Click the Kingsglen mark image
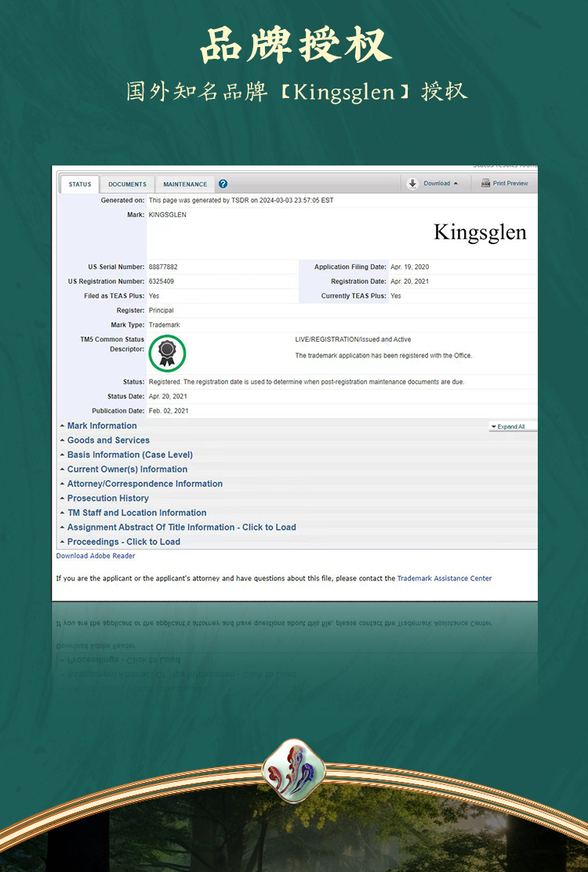Viewport: 588px width, 872px height. [x=480, y=232]
